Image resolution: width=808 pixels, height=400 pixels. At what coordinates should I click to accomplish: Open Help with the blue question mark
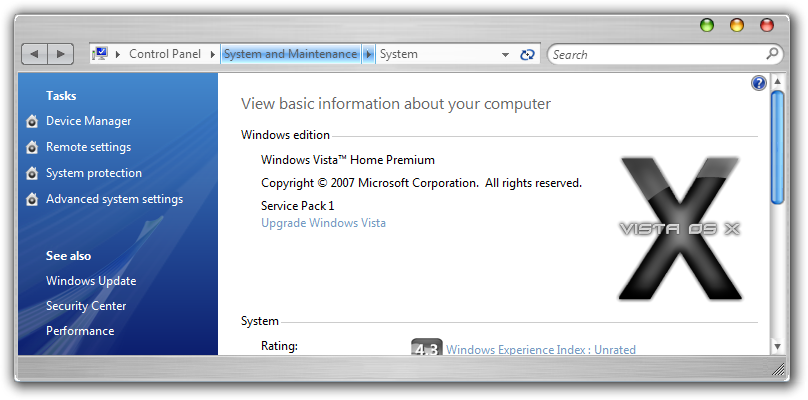tap(759, 84)
